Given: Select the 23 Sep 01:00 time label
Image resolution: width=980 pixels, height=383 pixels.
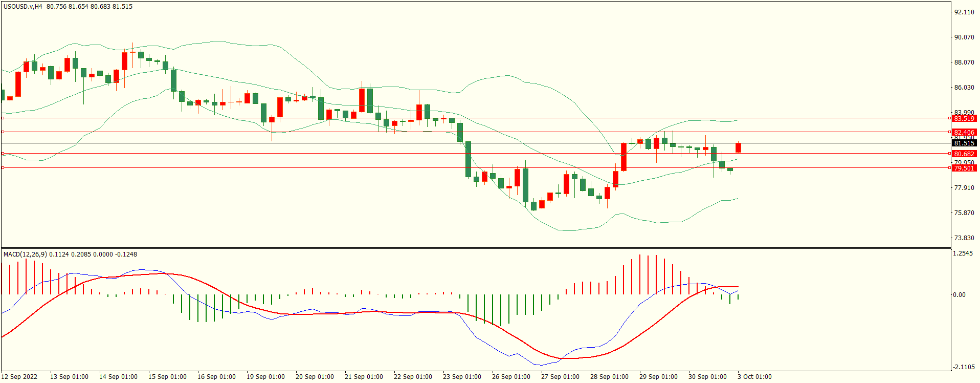Looking at the screenshot, I should (462, 377).
